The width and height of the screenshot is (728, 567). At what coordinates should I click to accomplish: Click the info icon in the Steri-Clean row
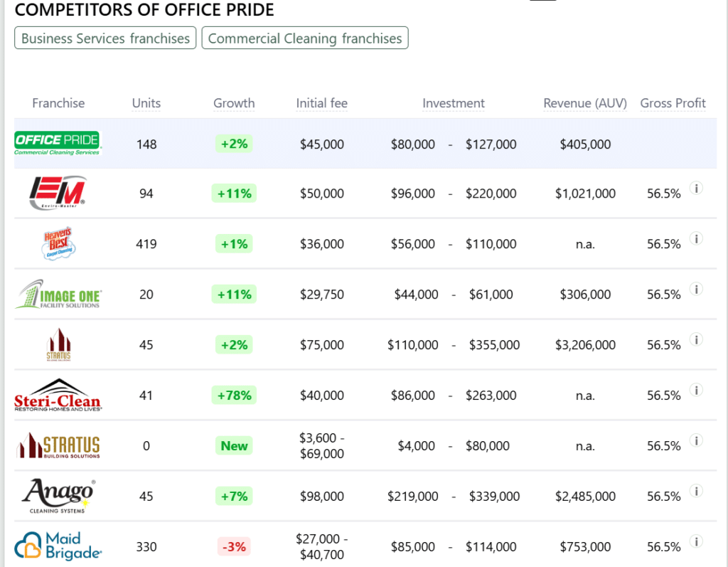[696, 390]
